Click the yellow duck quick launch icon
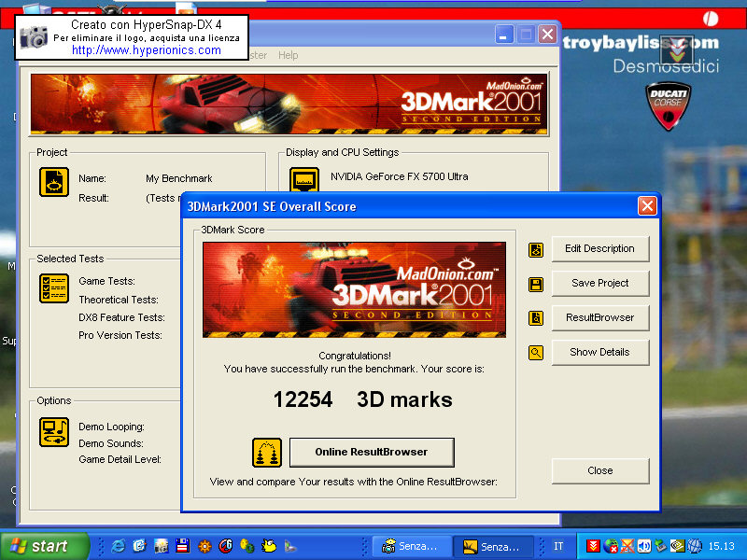The width and height of the screenshot is (747, 560). pyautogui.click(x=269, y=546)
